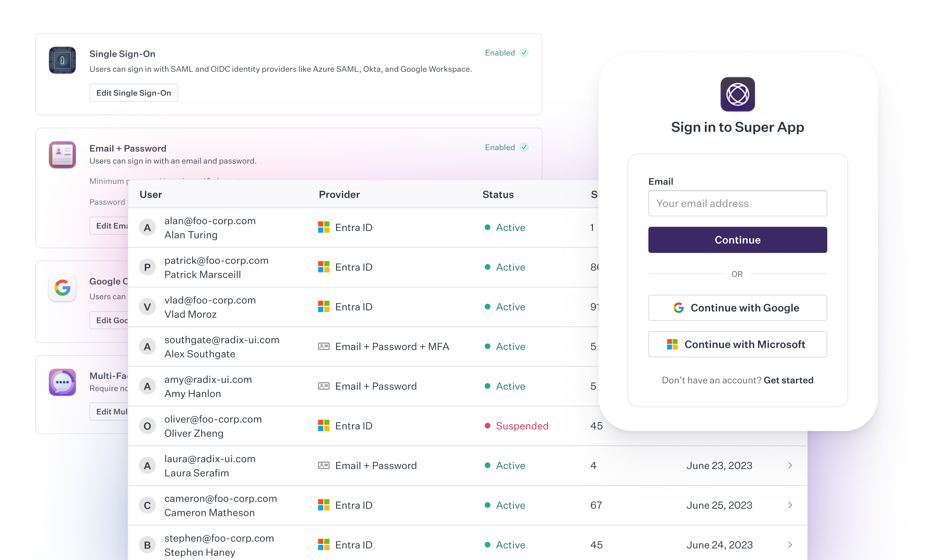Expand the row chevron for Laura Serafim
This screenshot has width=936, height=560.
click(x=790, y=465)
